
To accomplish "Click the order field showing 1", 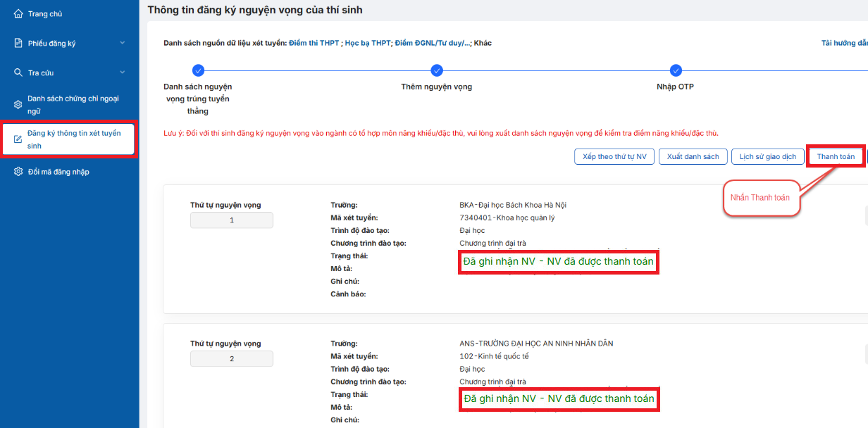I will click(x=232, y=220).
